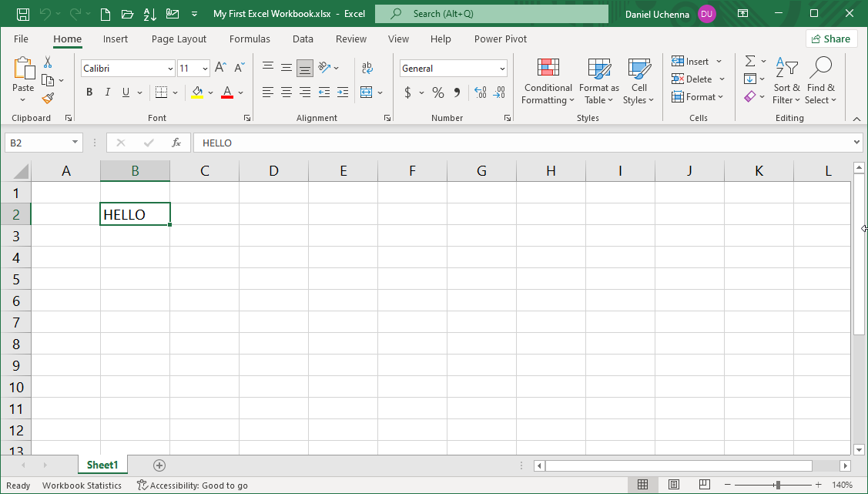Switch to the Formulas ribbon tab
Screen dimensions: 868x494
pyautogui.click(x=250, y=39)
